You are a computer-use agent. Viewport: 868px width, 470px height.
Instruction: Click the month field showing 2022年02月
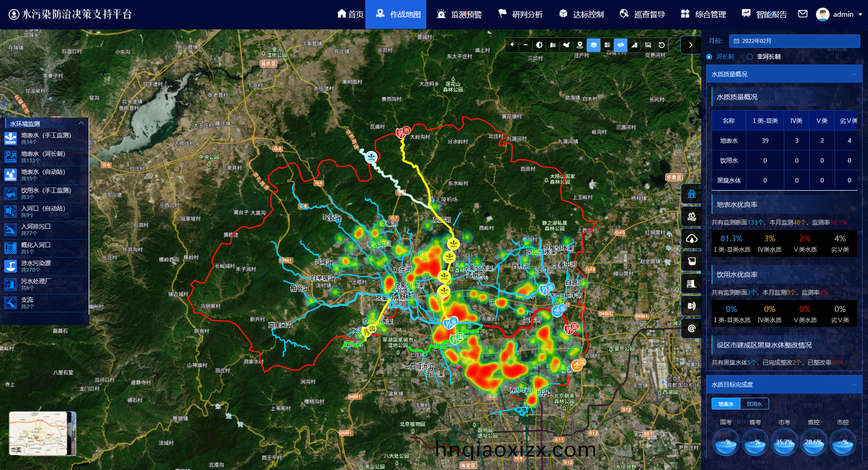(x=794, y=41)
